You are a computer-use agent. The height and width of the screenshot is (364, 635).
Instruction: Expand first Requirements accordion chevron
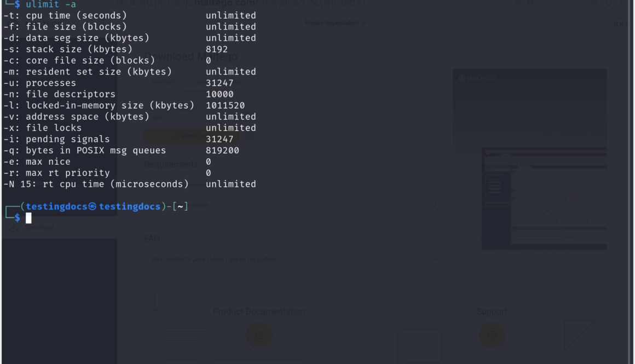click(x=434, y=186)
